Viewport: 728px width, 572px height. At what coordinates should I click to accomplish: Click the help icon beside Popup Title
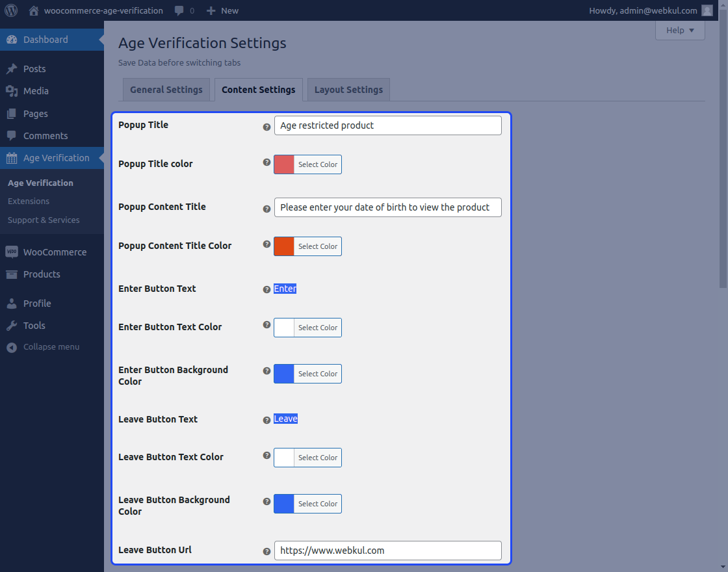(x=266, y=127)
